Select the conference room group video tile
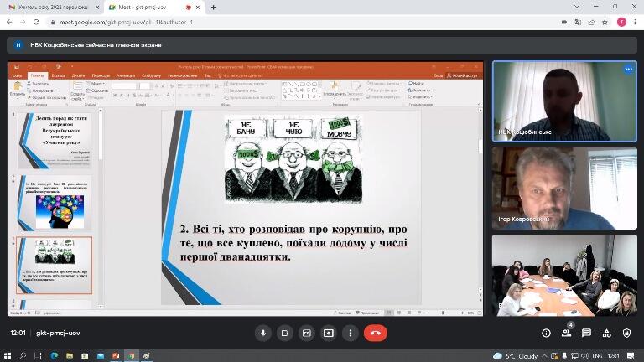This screenshot has height=362, width=644. point(564,276)
